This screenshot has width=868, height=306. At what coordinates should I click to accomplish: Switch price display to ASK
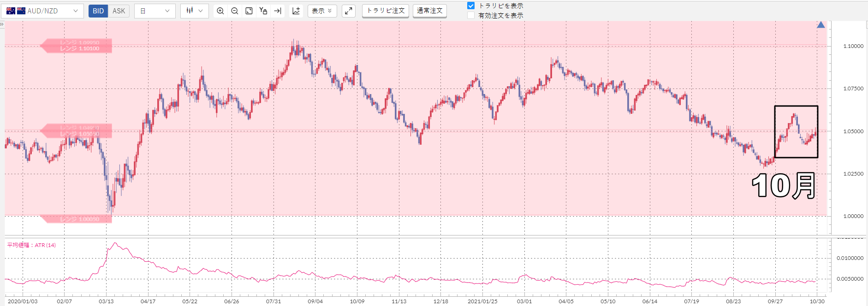pos(119,11)
